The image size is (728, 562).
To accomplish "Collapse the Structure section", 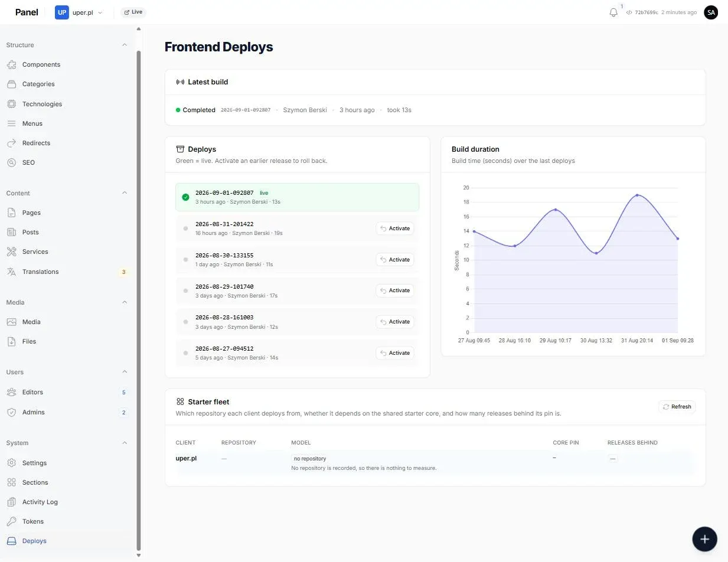I will [125, 45].
